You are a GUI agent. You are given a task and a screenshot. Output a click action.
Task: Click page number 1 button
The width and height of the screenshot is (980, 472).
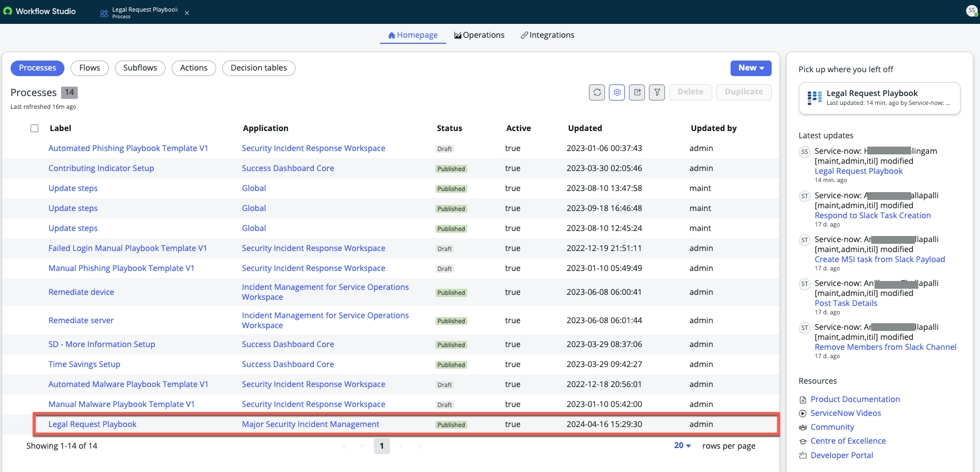click(x=382, y=446)
